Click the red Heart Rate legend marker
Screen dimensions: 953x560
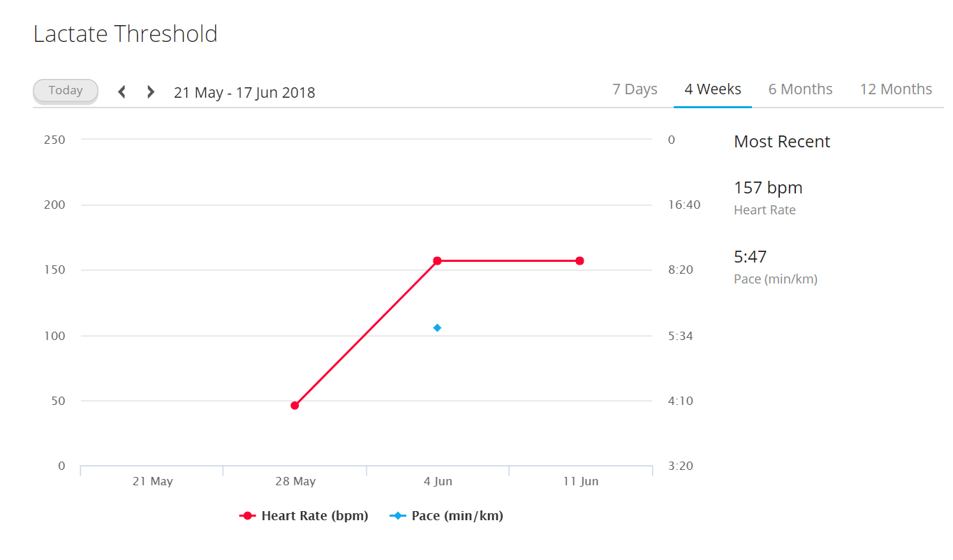[247, 516]
